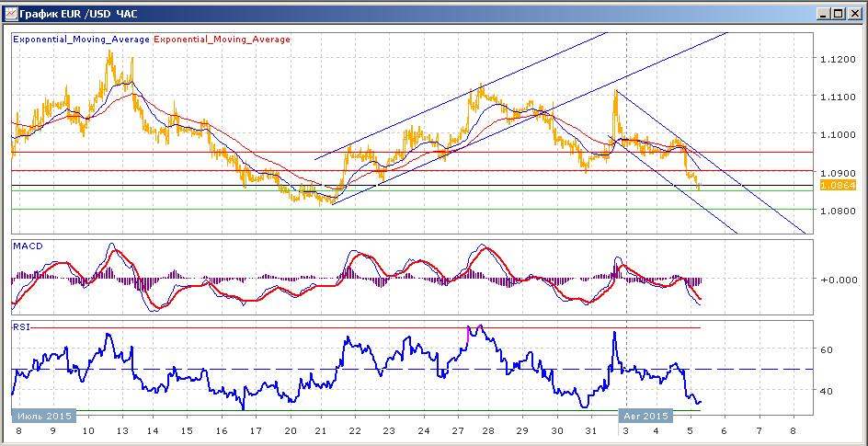Screen dimensions: 868x446
Task: Click the maximize button of the chart window
Action: tap(838, 14)
